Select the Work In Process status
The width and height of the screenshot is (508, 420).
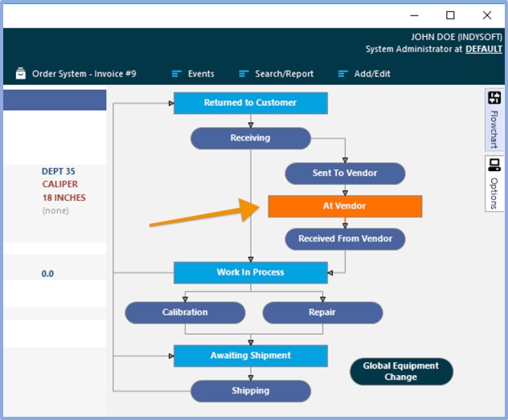pyautogui.click(x=250, y=272)
